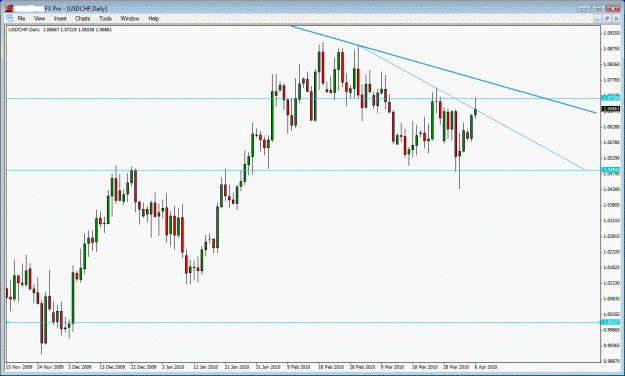Click the 1.07765 price axis label
This screenshot has height=376, width=625.
(611, 80)
